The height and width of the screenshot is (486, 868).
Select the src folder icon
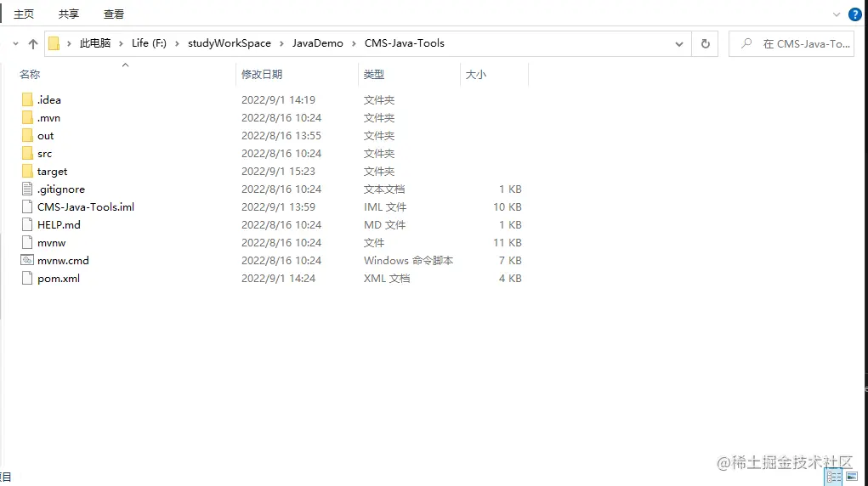27,153
